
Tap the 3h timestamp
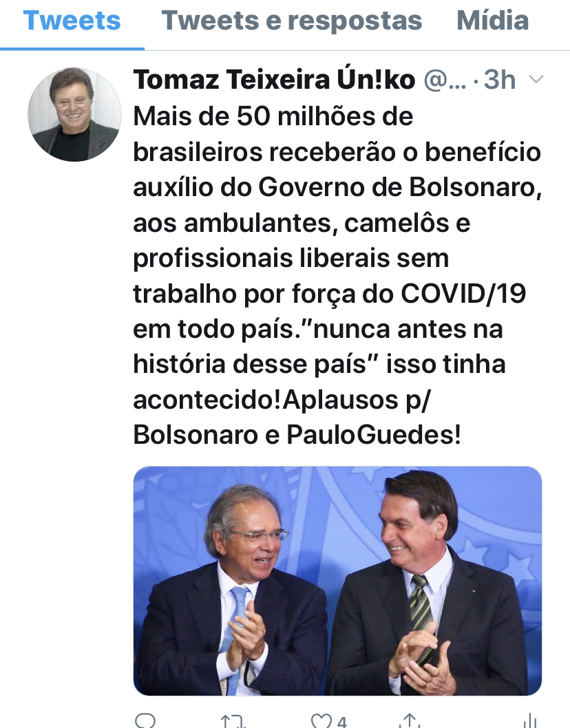(499, 80)
